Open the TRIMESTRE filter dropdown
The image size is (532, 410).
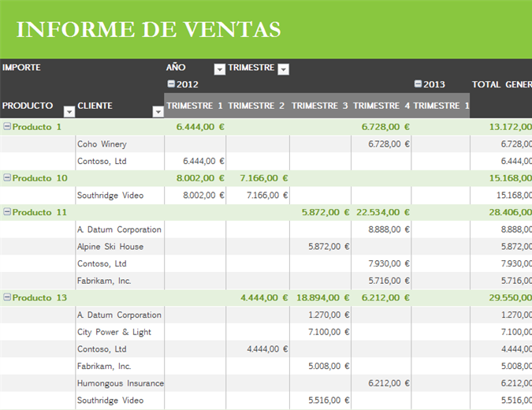pyautogui.click(x=284, y=69)
